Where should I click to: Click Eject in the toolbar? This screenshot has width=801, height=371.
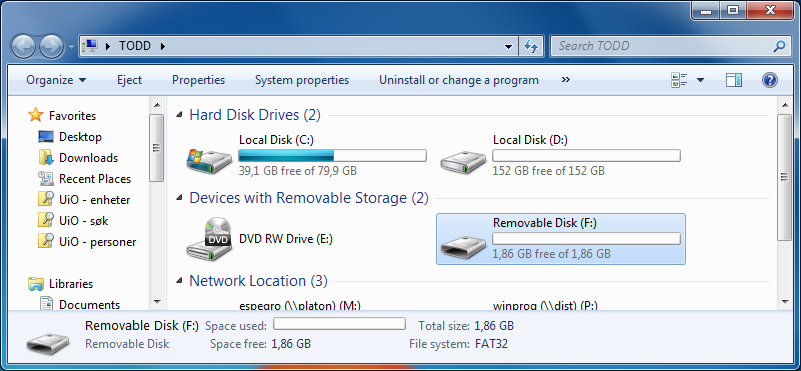(129, 80)
